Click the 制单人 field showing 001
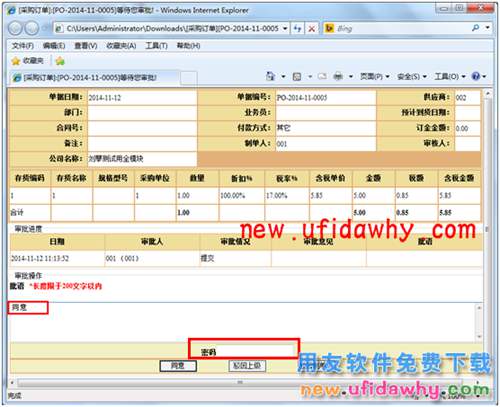This screenshot has width=500, height=407. tap(325, 143)
